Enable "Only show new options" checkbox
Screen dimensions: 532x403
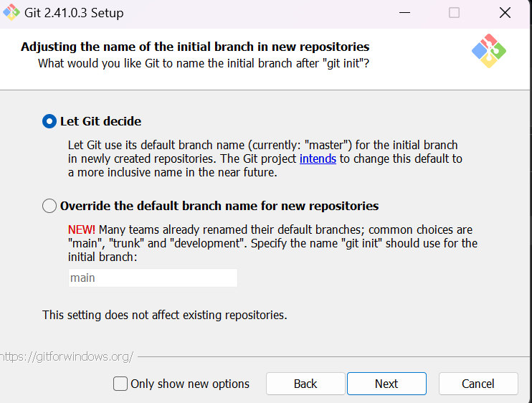click(x=120, y=384)
